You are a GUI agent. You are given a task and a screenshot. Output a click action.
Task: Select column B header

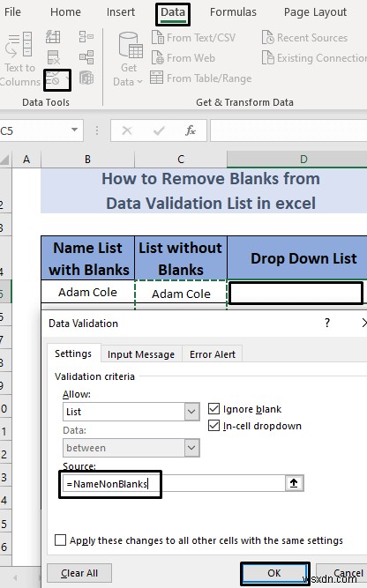pos(87,160)
